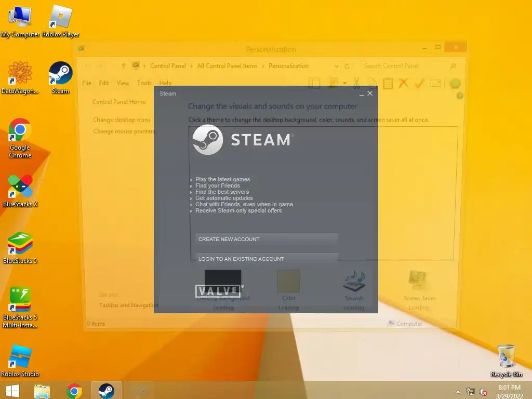Open File Explorer from the taskbar
The width and height of the screenshot is (532, 399).
click(x=42, y=391)
